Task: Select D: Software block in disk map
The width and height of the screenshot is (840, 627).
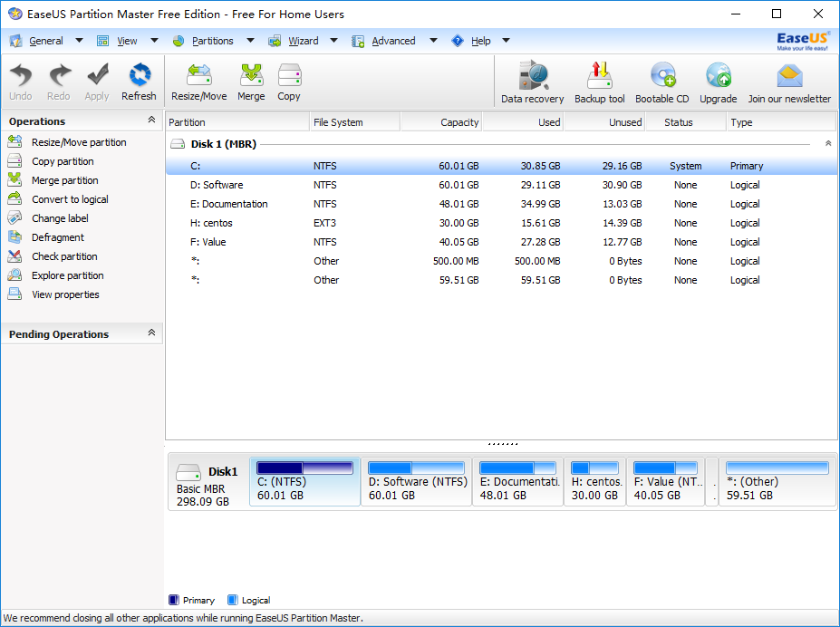Action: (x=416, y=481)
